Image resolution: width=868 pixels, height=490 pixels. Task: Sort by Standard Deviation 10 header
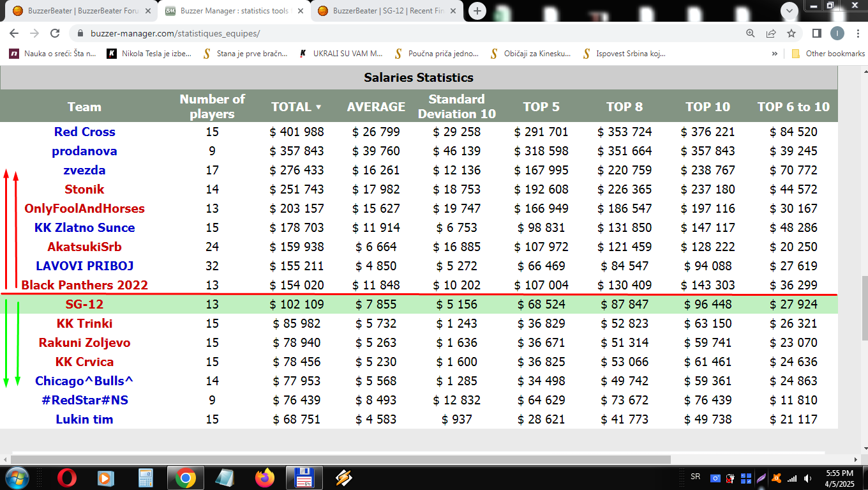pos(456,106)
